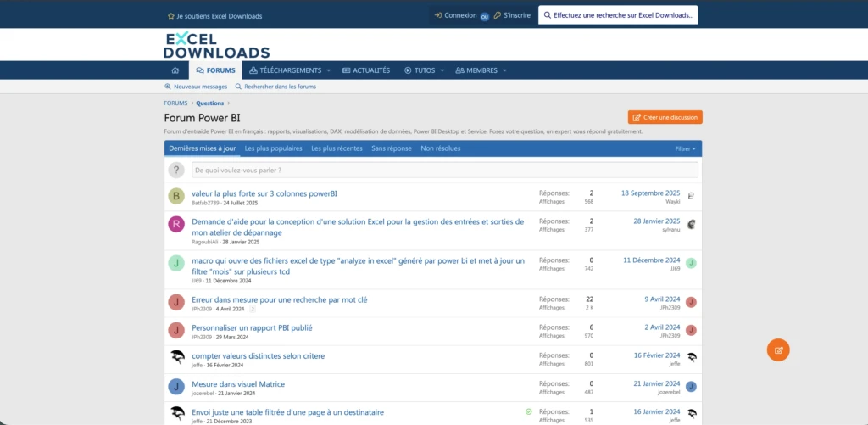Screen dimensions: 868x425
Task: Click jeffe's avatar beside Envoi juste une table
Action: (x=176, y=414)
